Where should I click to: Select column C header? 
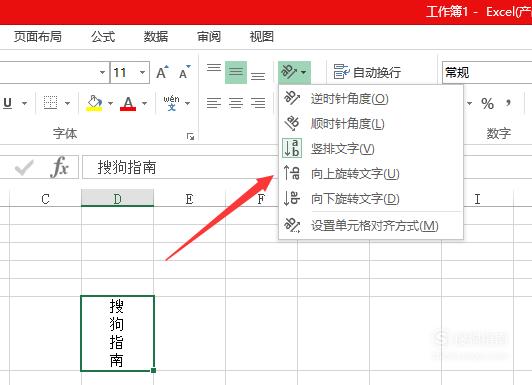click(45, 198)
